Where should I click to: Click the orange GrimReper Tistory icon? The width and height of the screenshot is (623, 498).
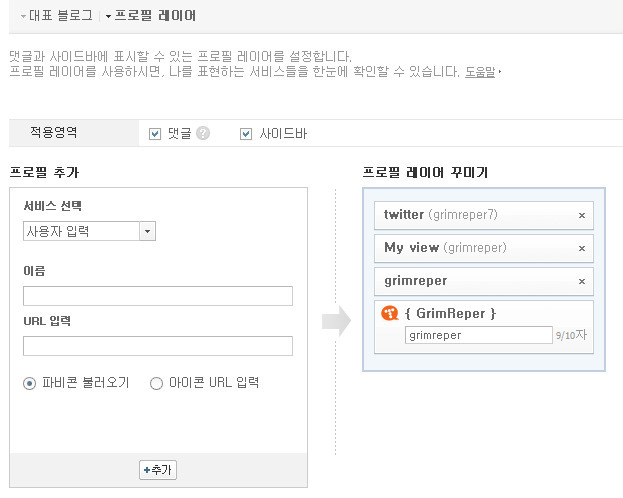click(x=389, y=313)
